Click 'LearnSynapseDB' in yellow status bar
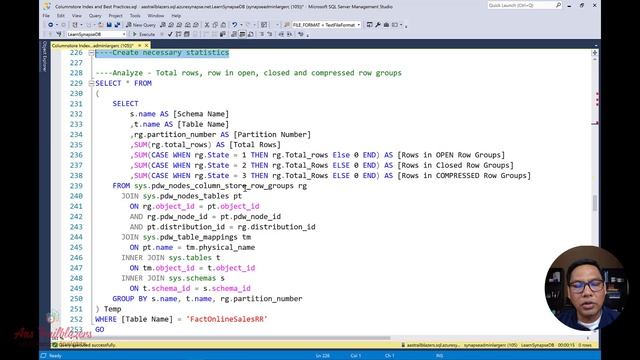 click(x=537, y=345)
